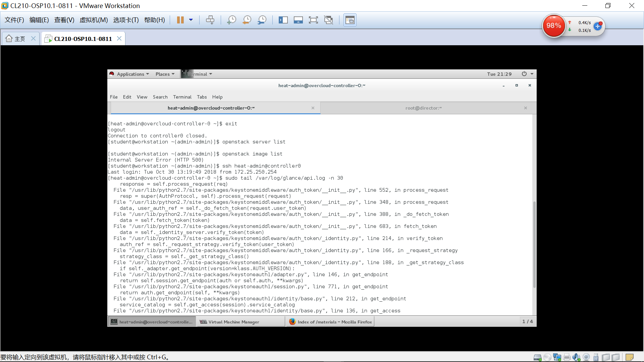
Task: Toggle Unity mode view
Action: coord(329,20)
